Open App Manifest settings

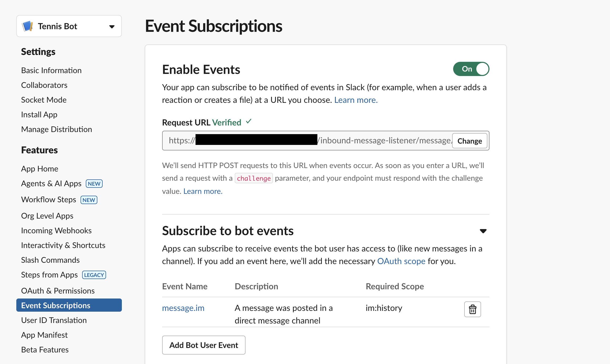click(x=44, y=335)
